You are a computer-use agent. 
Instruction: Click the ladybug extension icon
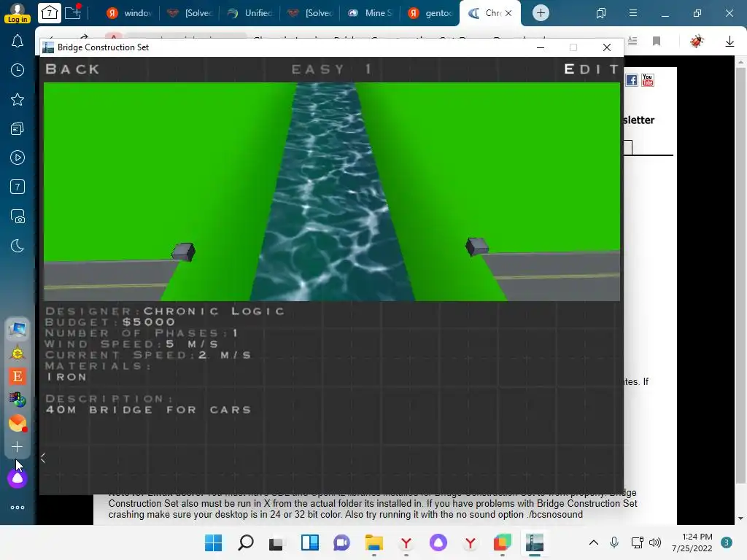tap(697, 42)
